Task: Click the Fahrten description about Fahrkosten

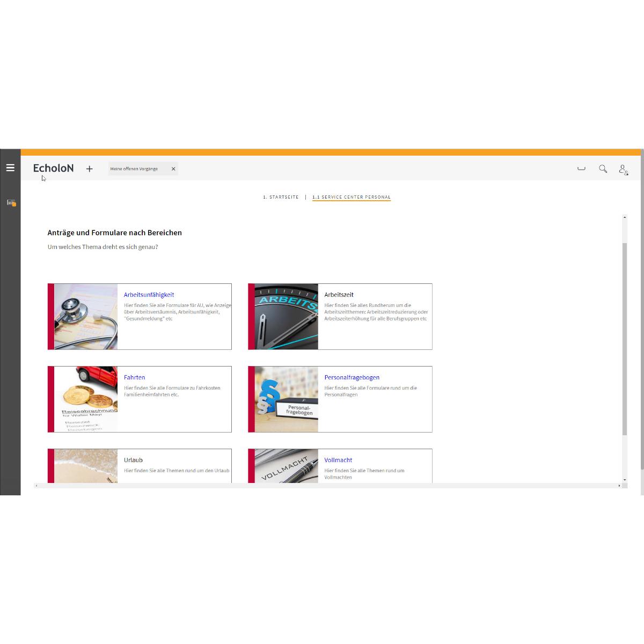Action: tap(172, 391)
